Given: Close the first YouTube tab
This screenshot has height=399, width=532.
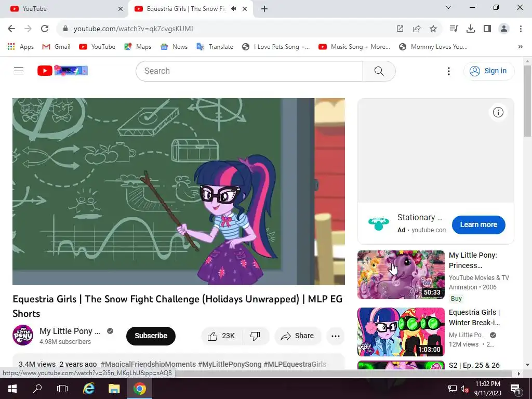Looking at the screenshot, I should [121, 9].
